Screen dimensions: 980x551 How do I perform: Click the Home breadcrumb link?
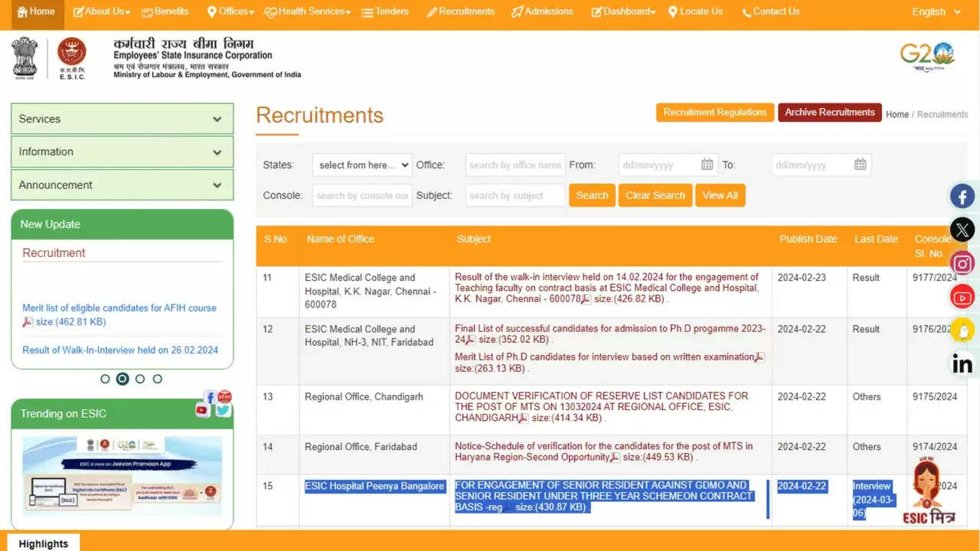[x=897, y=114]
